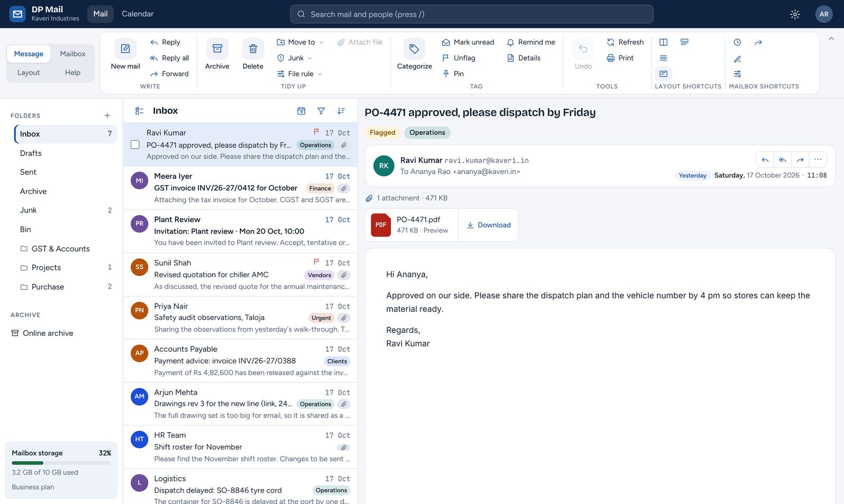The height and width of the screenshot is (504, 844).
Task: Switch to the Calendar view
Action: coord(138,14)
